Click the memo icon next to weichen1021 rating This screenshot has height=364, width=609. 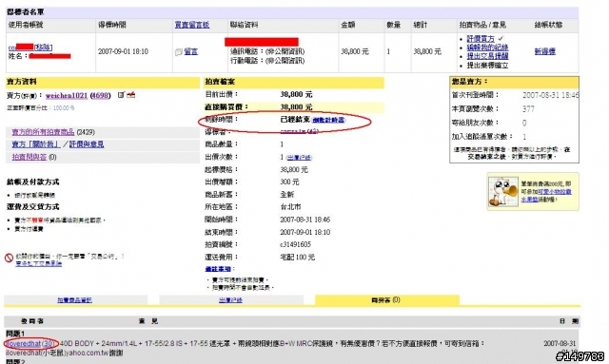[121, 94]
